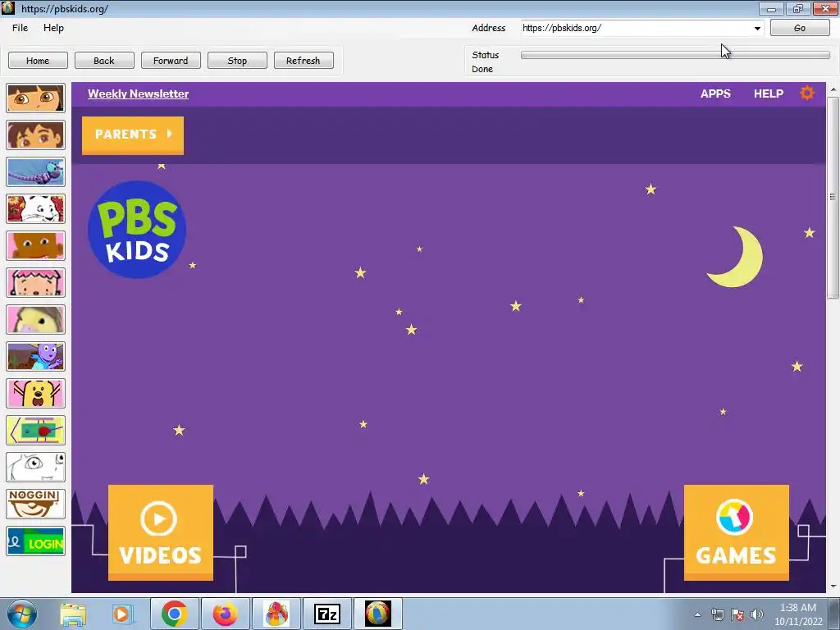Click the Stop loading button
The height and width of the screenshot is (630, 840).
pos(237,61)
